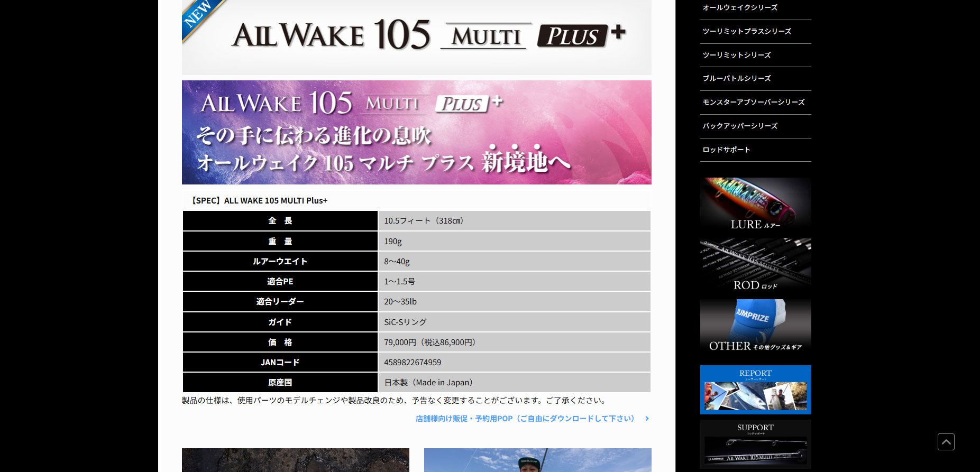Open オールウェイクシリーズ in the sidebar menu
The image size is (980, 472).
740,8
